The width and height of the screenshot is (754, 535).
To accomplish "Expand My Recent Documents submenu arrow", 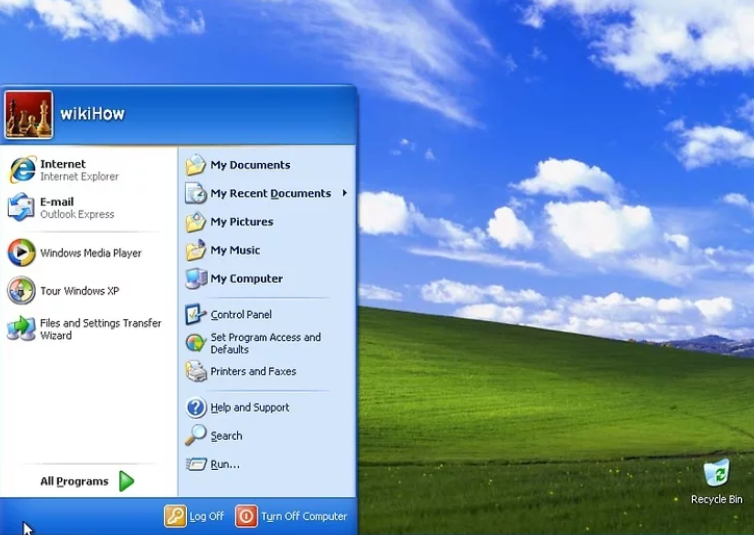I will click(345, 193).
